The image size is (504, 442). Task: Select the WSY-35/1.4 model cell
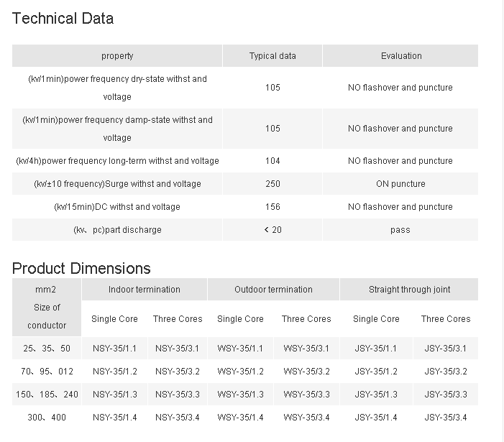(240, 418)
